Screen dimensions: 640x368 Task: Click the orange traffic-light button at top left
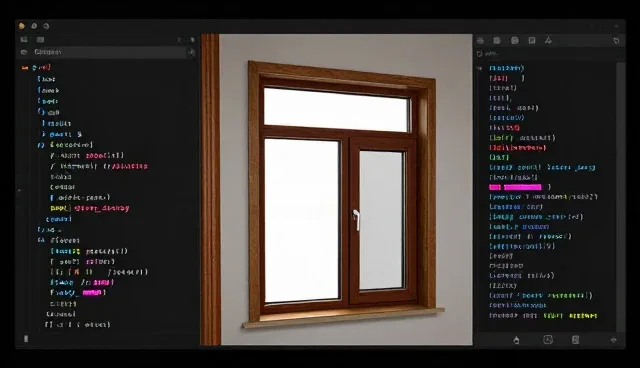point(22,26)
